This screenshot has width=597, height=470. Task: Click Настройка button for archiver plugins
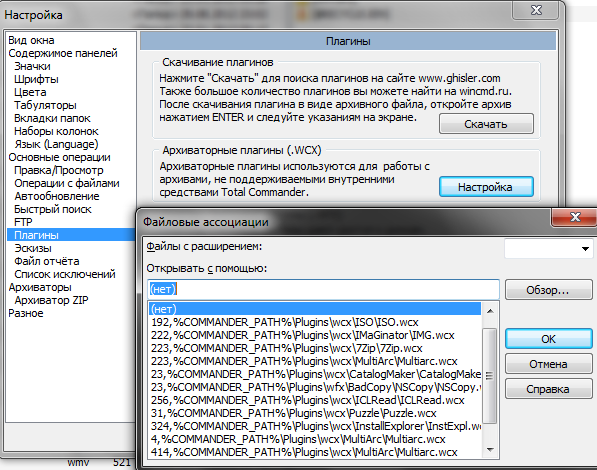486,187
